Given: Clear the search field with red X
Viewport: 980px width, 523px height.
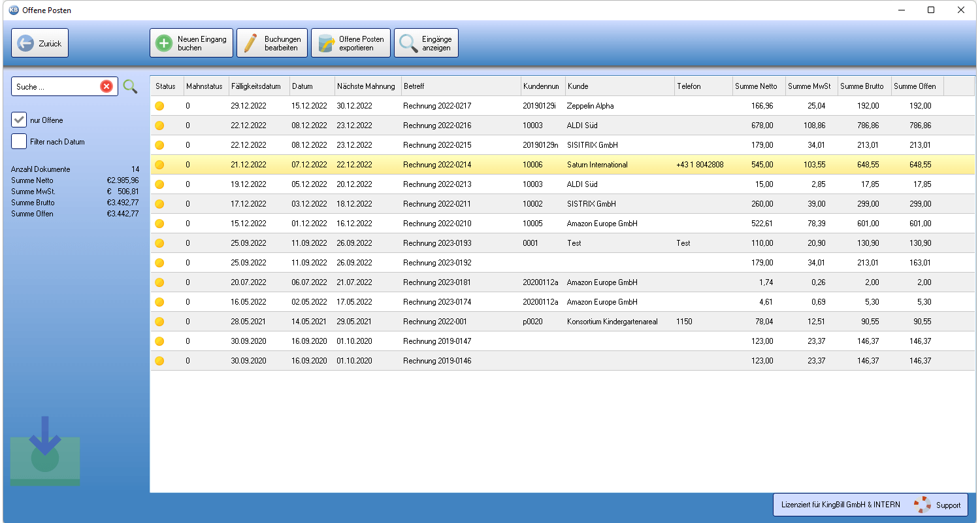Looking at the screenshot, I should click(x=106, y=86).
